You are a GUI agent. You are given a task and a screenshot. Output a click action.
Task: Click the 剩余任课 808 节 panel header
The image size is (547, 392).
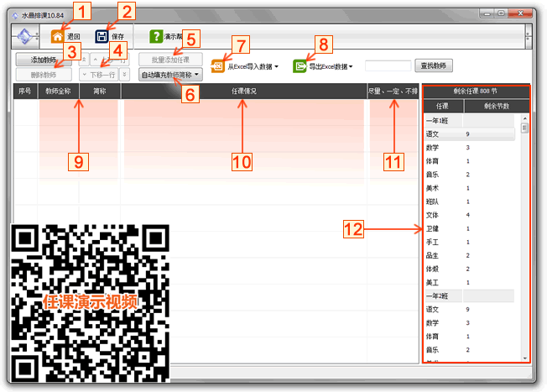click(x=476, y=91)
